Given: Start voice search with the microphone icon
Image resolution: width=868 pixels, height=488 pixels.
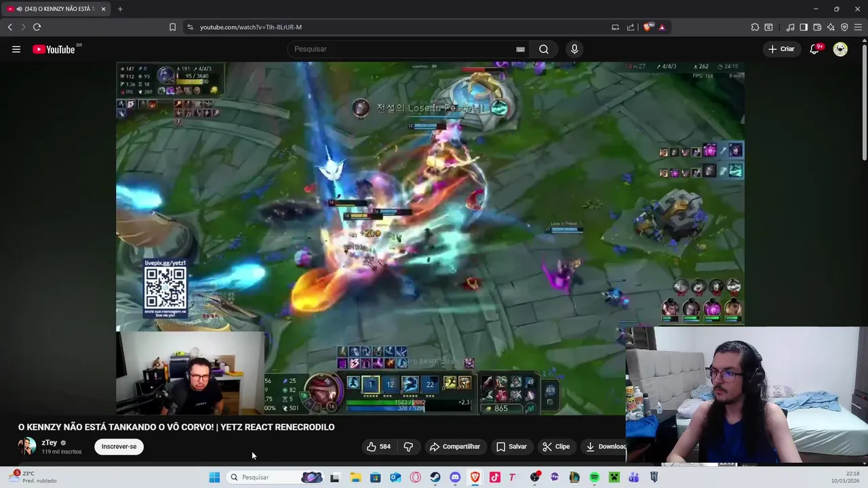Looking at the screenshot, I should pos(574,49).
